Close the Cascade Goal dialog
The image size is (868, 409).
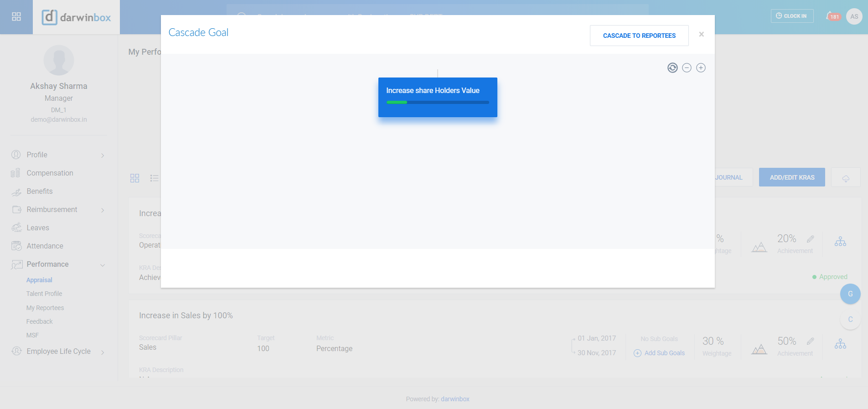(x=701, y=34)
